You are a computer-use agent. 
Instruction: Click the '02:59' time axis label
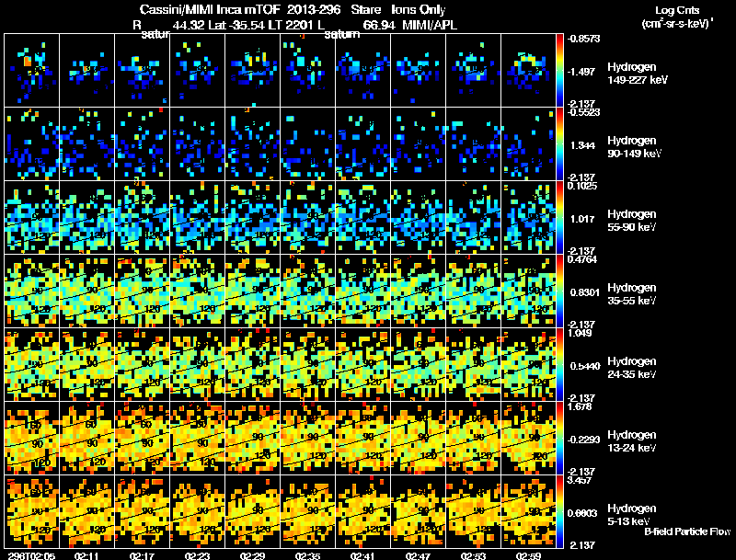click(x=528, y=556)
